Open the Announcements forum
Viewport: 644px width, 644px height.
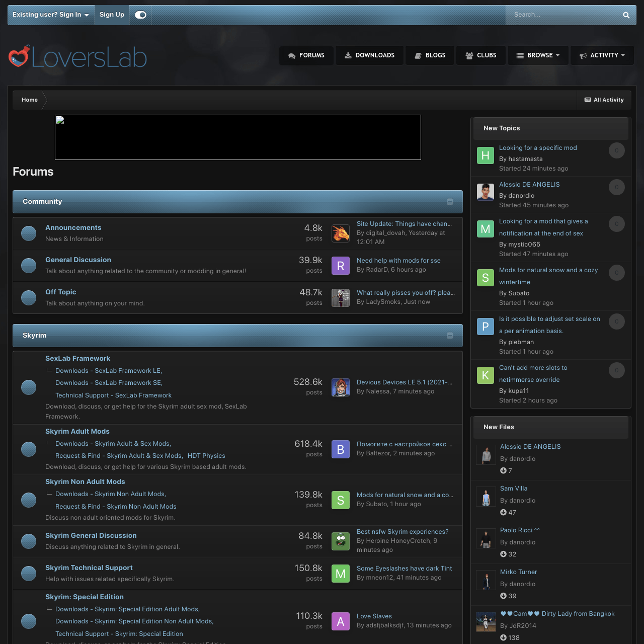pos(73,228)
